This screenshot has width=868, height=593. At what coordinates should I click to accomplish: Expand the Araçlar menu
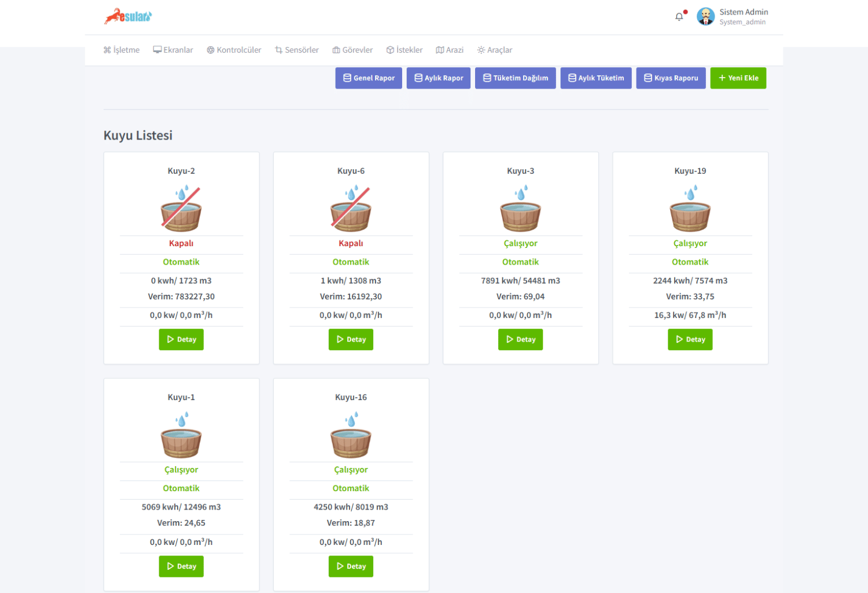(x=495, y=50)
